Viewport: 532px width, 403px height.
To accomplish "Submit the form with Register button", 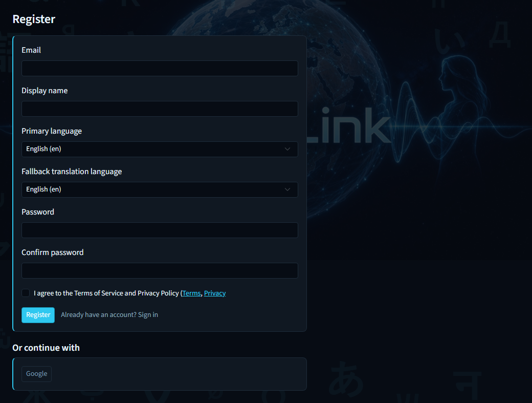I will (x=38, y=315).
